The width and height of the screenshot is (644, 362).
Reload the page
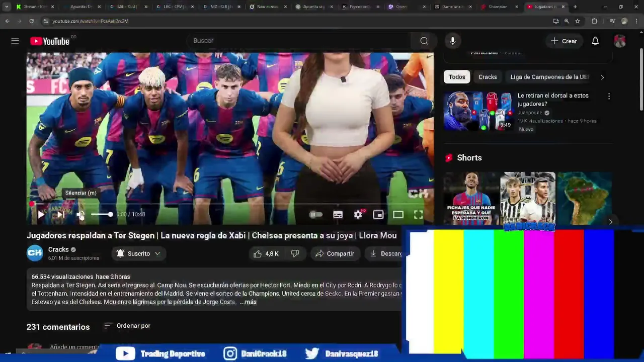(x=31, y=21)
